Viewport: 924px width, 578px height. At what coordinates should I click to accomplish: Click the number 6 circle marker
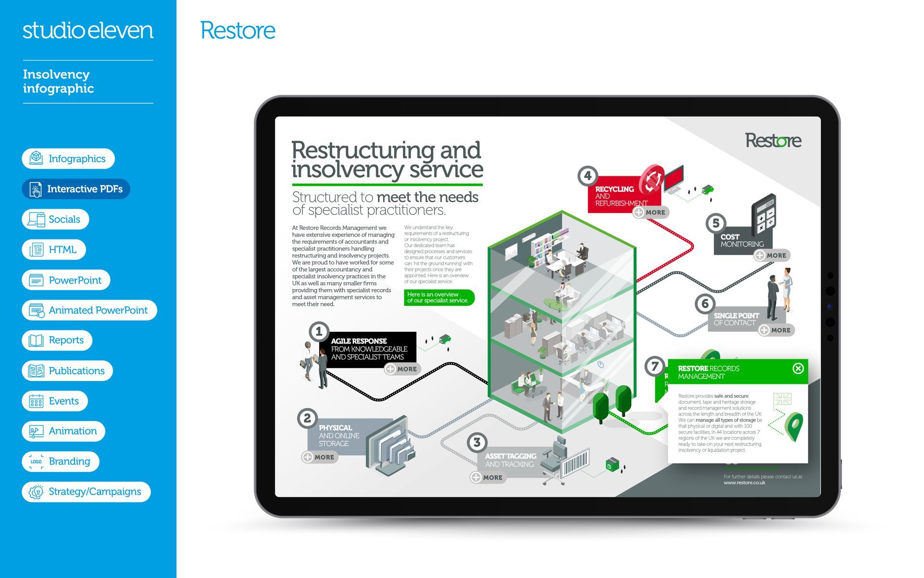pos(705,303)
